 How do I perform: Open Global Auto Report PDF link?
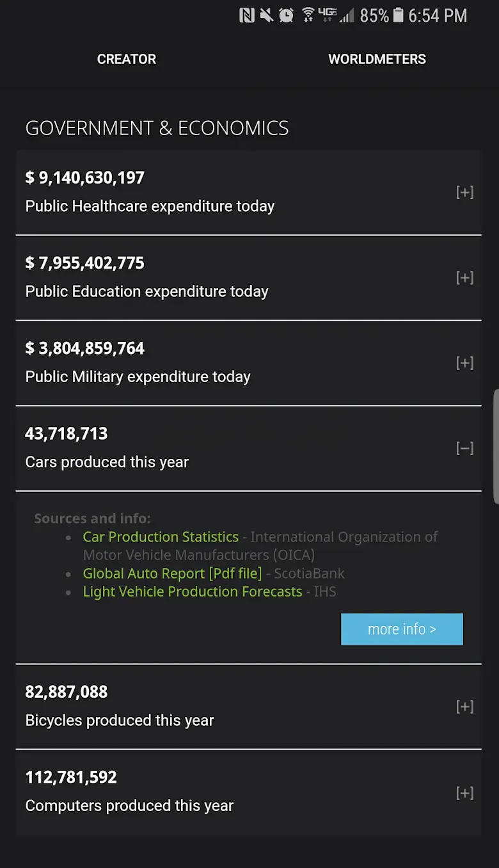point(172,574)
